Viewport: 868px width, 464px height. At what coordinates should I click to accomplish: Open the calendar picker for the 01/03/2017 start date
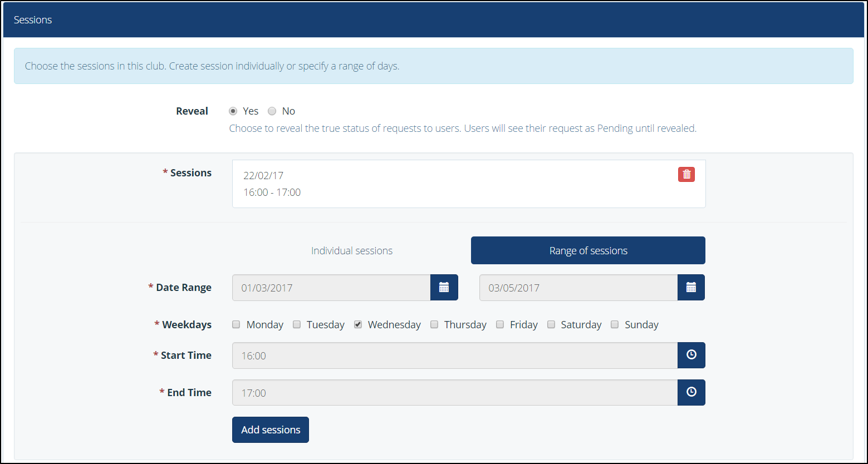(x=444, y=288)
